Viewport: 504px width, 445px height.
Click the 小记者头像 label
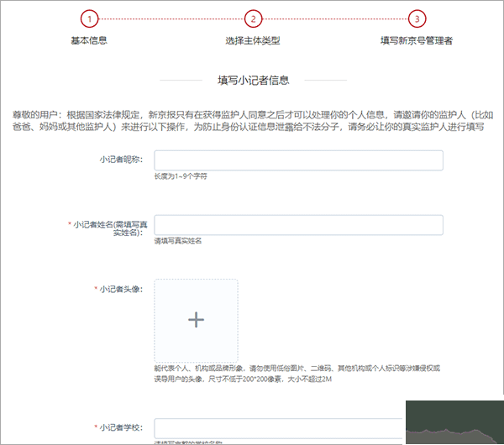[121, 289]
